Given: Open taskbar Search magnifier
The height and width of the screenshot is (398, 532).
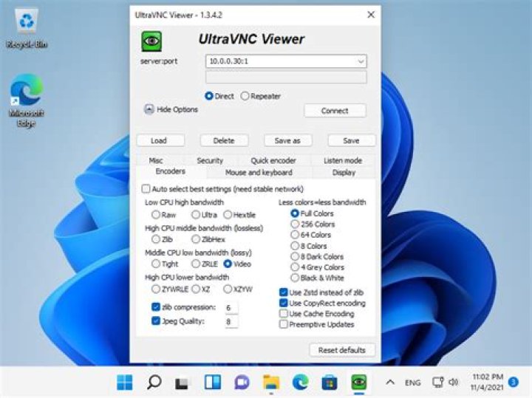Looking at the screenshot, I should [154, 382].
